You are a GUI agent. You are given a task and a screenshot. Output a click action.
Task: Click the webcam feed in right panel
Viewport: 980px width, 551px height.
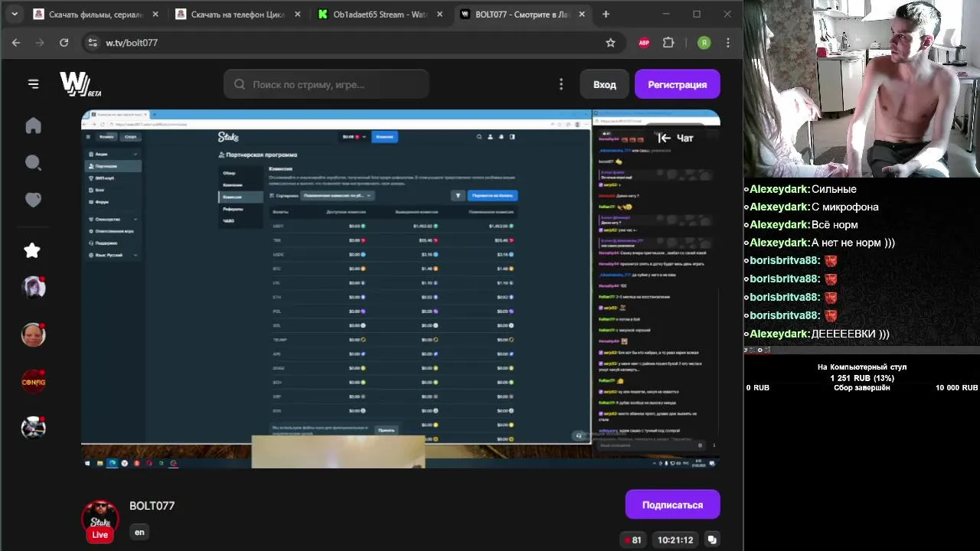pyautogui.click(x=862, y=89)
